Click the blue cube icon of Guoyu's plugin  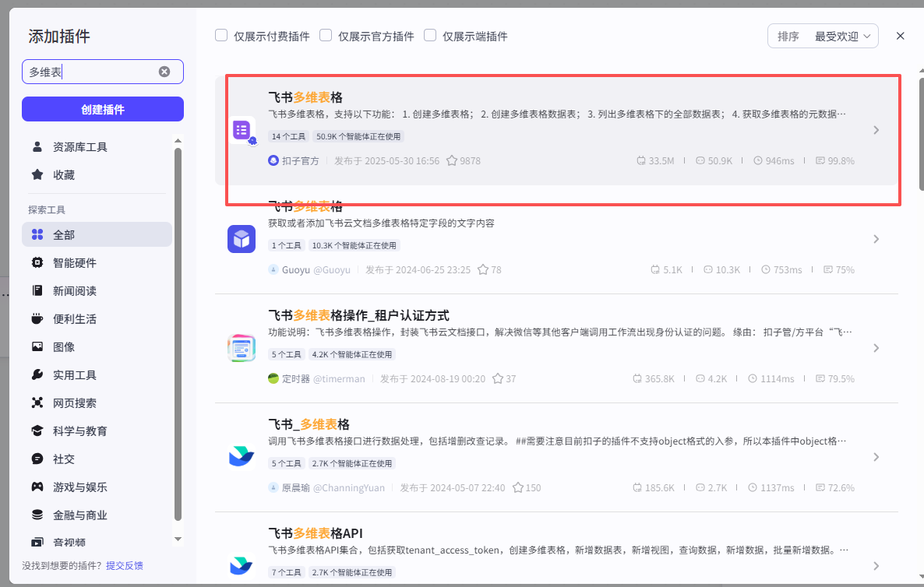242,239
